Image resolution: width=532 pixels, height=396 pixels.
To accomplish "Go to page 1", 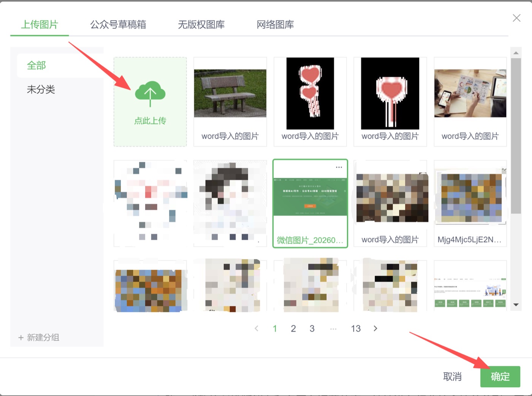I will tap(275, 328).
